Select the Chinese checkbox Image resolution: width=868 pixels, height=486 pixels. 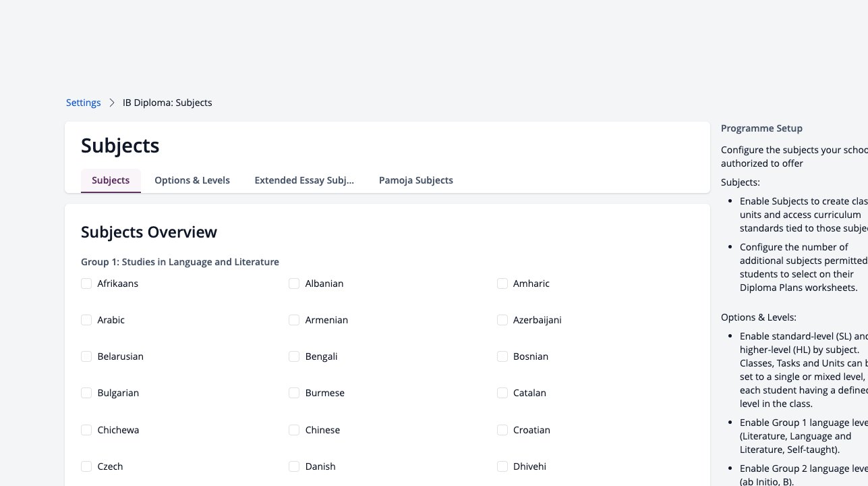click(294, 430)
